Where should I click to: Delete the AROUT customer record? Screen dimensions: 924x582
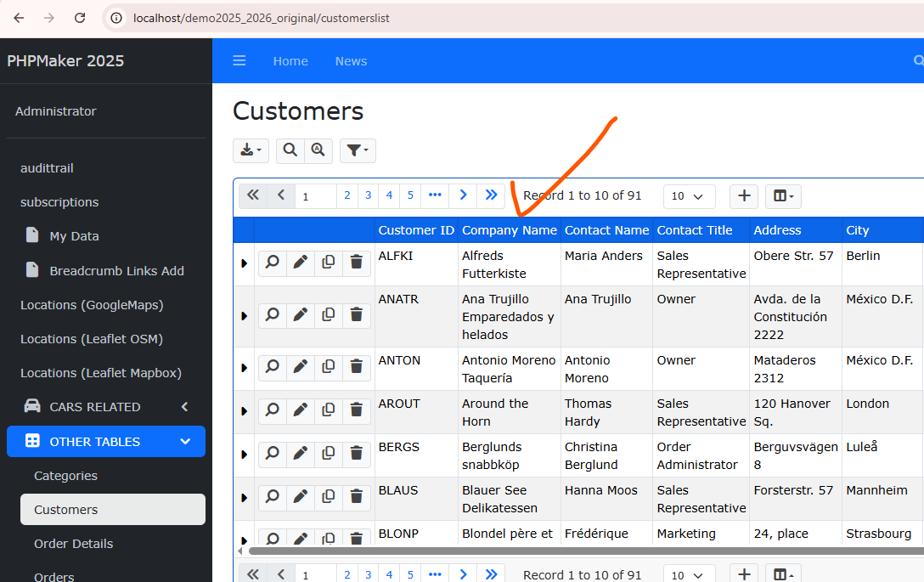[x=357, y=410]
